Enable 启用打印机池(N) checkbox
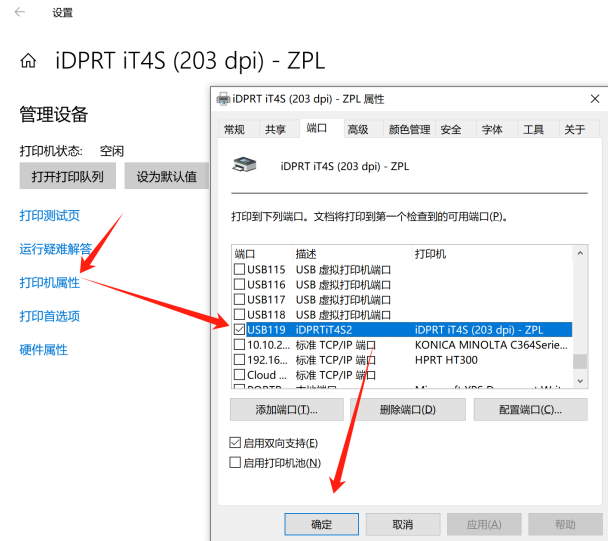 [235, 463]
